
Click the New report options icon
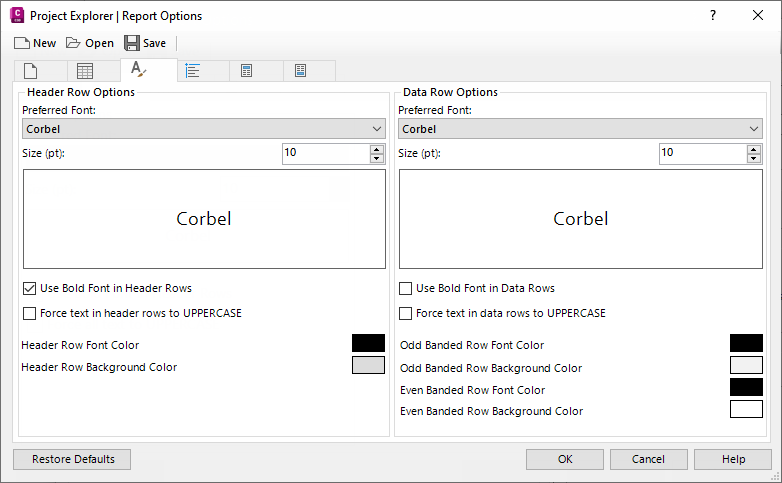pos(22,43)
